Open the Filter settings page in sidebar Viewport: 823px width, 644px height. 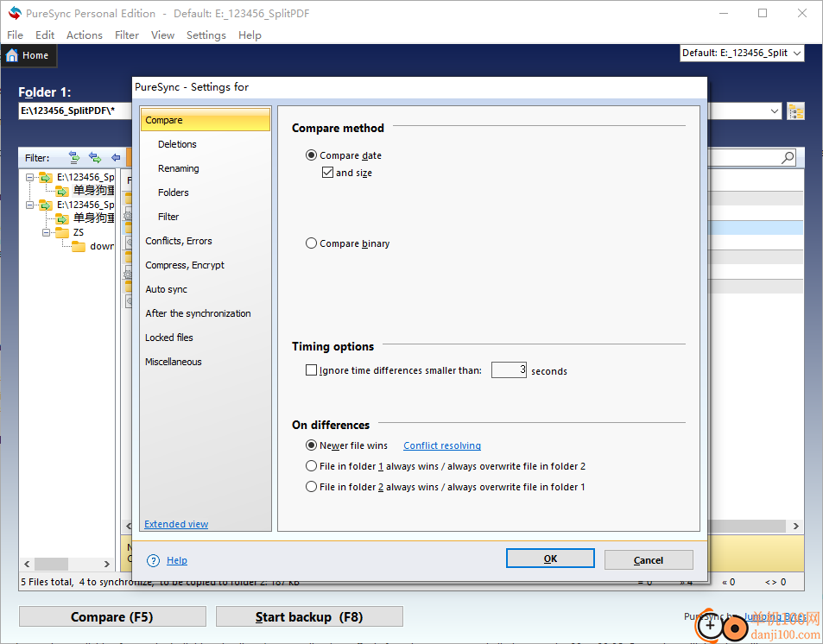pos(168,217)
